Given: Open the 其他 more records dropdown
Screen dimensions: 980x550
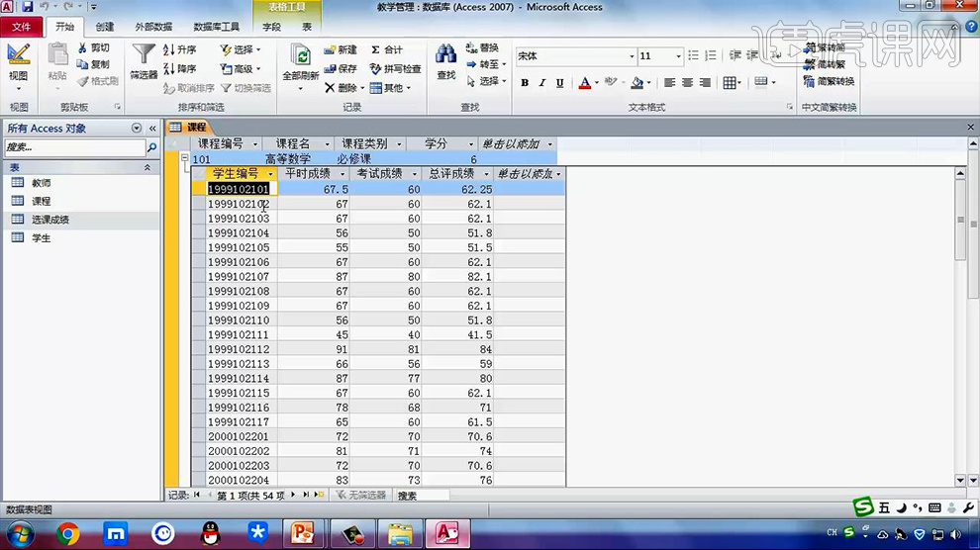Looking at the screenshot, I should point(391,88).
